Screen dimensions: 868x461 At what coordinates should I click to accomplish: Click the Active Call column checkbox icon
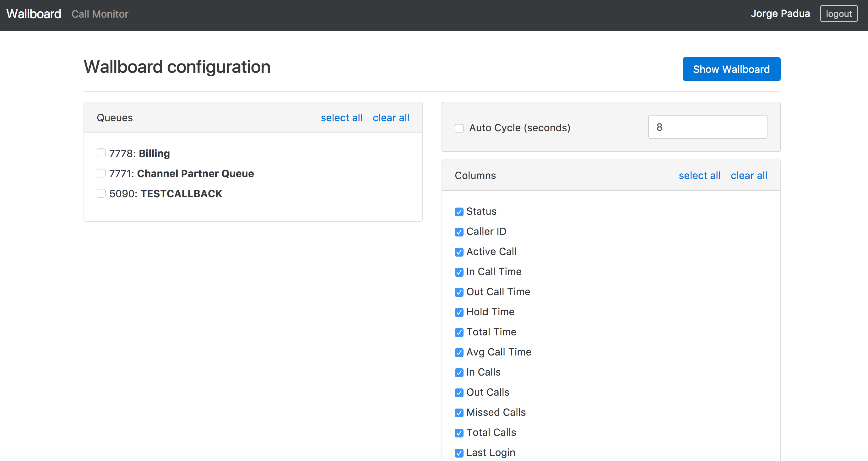459,252
